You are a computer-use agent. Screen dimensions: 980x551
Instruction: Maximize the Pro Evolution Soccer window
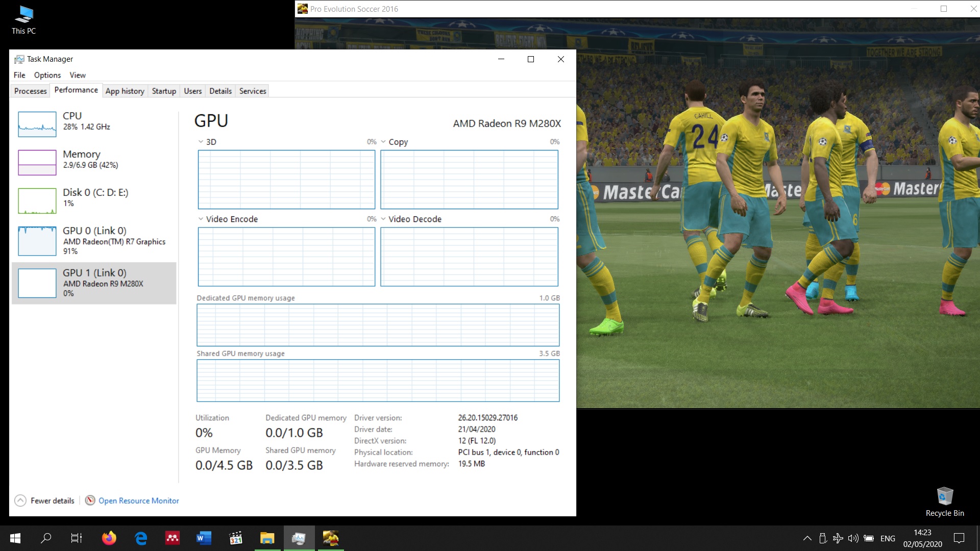pyautogui.click(x=944, y=9)
